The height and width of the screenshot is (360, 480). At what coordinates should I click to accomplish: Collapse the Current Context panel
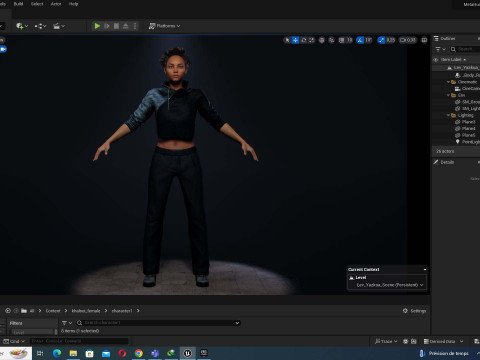[x=425, y=269]
